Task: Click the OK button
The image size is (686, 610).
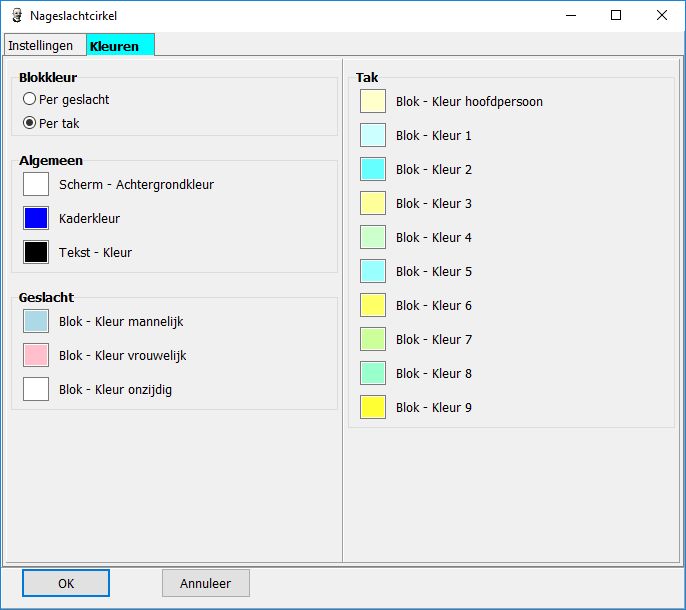Action: pos(66,583)
